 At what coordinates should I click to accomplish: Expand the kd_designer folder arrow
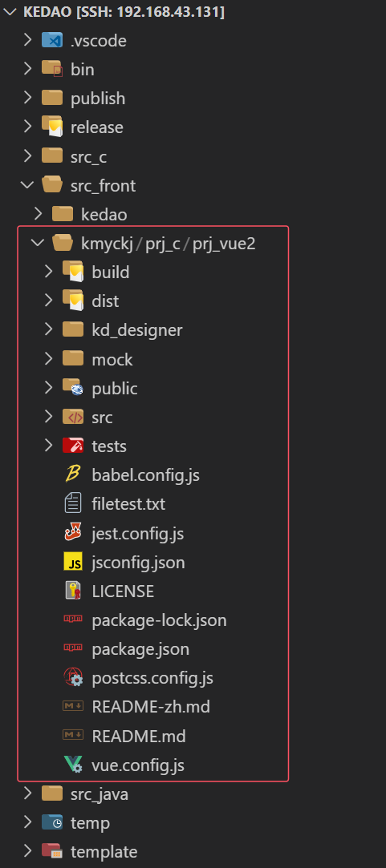point(49,330)
